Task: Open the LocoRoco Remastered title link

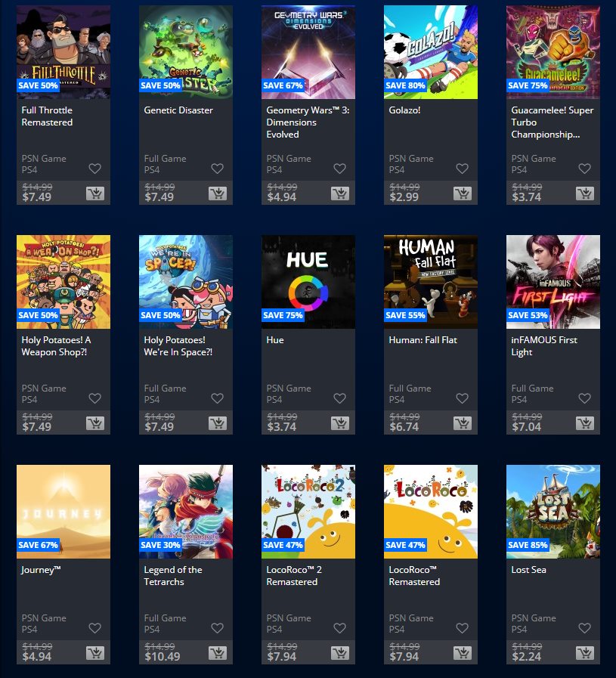Action: tap(414, 575)
